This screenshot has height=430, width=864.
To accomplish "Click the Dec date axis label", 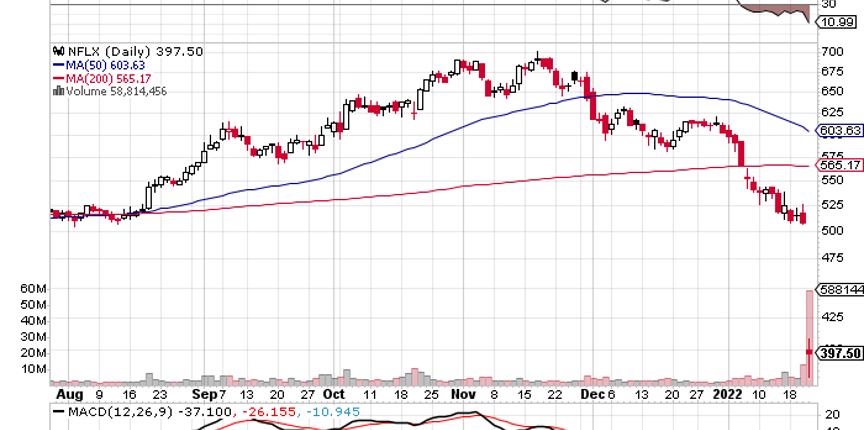I will point(594,394).
